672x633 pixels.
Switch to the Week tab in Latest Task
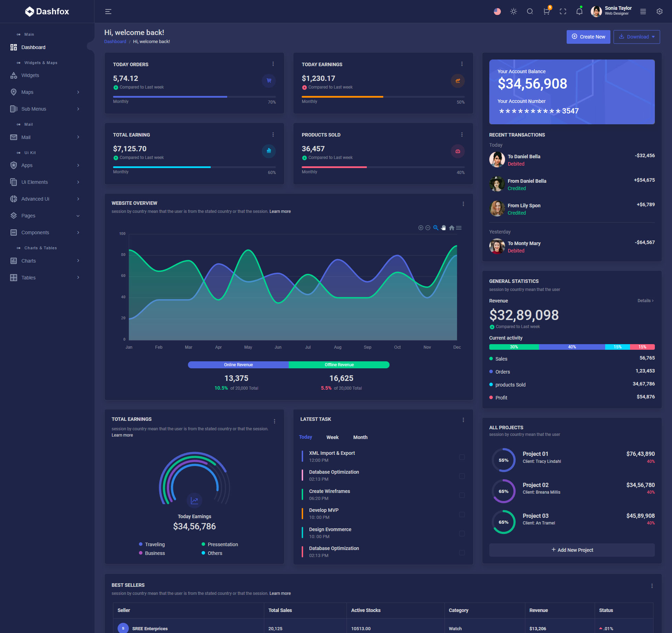click(332, 437)
